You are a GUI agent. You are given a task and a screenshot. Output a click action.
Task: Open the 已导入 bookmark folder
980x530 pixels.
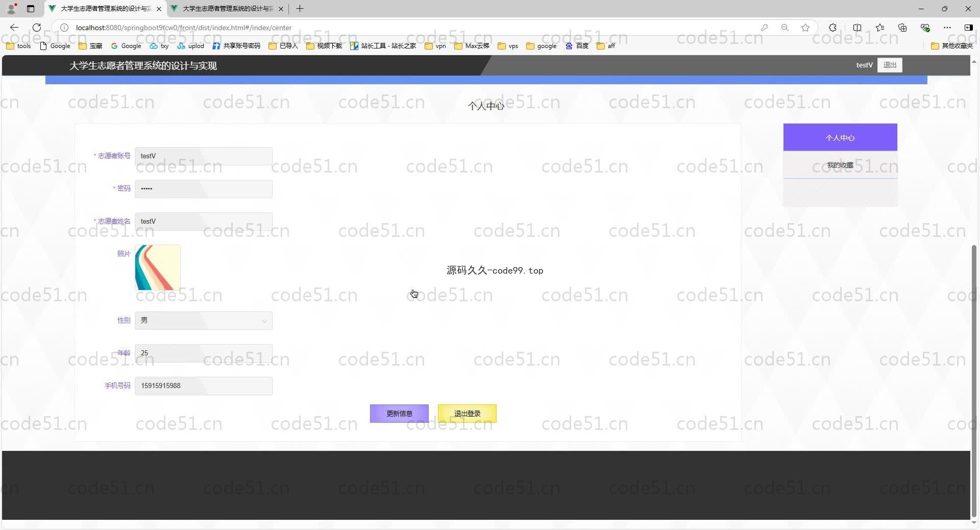click(x=283, y=46)
